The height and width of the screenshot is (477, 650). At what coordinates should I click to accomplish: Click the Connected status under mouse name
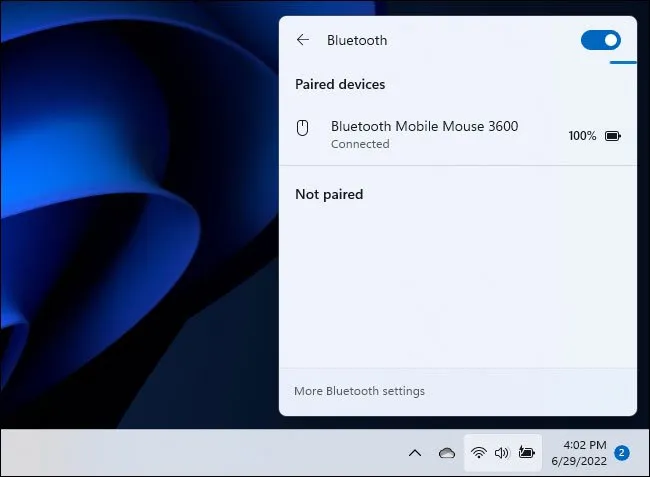[360, 144]
